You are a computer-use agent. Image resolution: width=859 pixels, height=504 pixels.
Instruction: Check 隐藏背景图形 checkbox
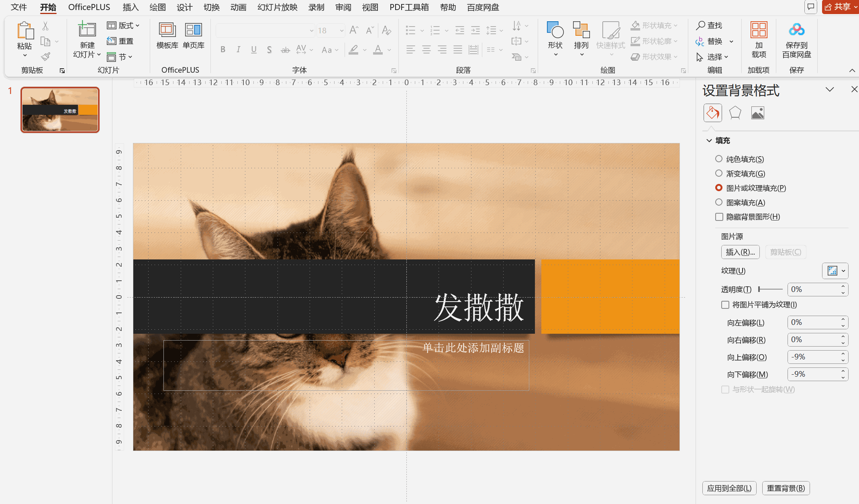719,217
